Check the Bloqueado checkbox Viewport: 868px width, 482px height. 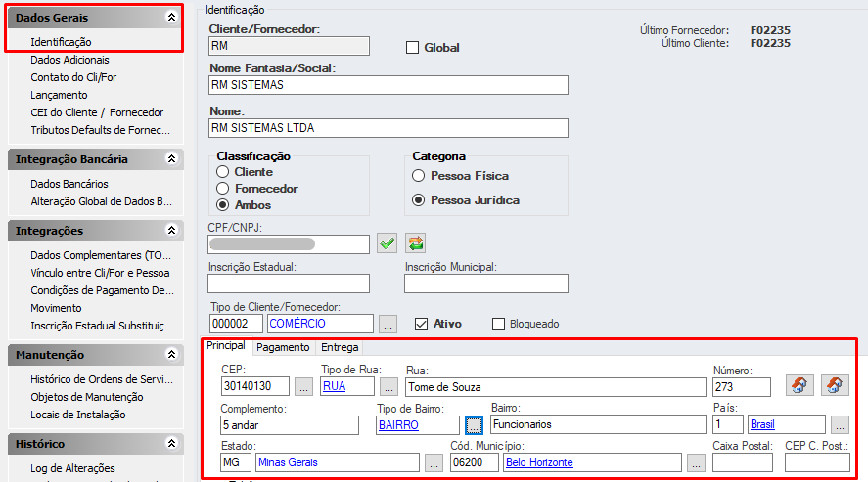click(498, 324)
